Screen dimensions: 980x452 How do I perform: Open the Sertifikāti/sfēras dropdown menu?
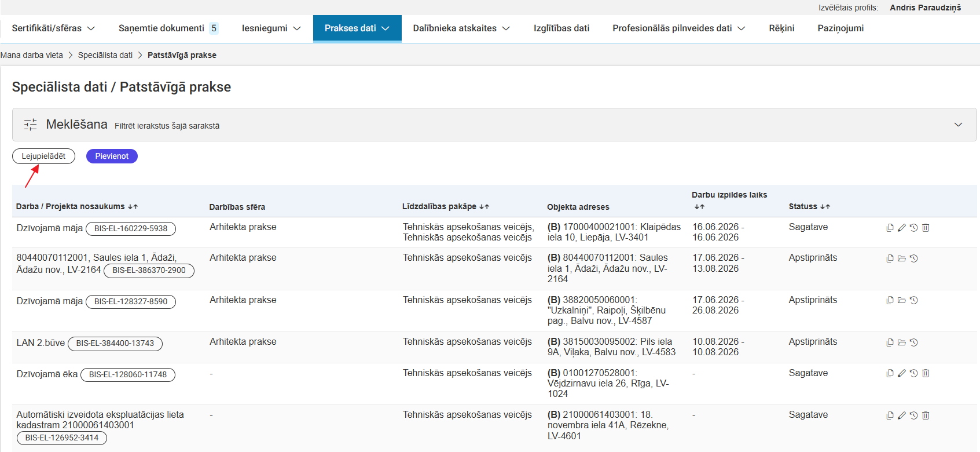pyautogui.click(x=53, y=28)
